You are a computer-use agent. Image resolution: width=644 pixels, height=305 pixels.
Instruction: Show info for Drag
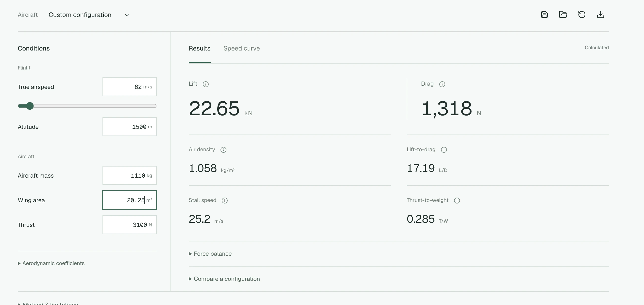(442, 84)
